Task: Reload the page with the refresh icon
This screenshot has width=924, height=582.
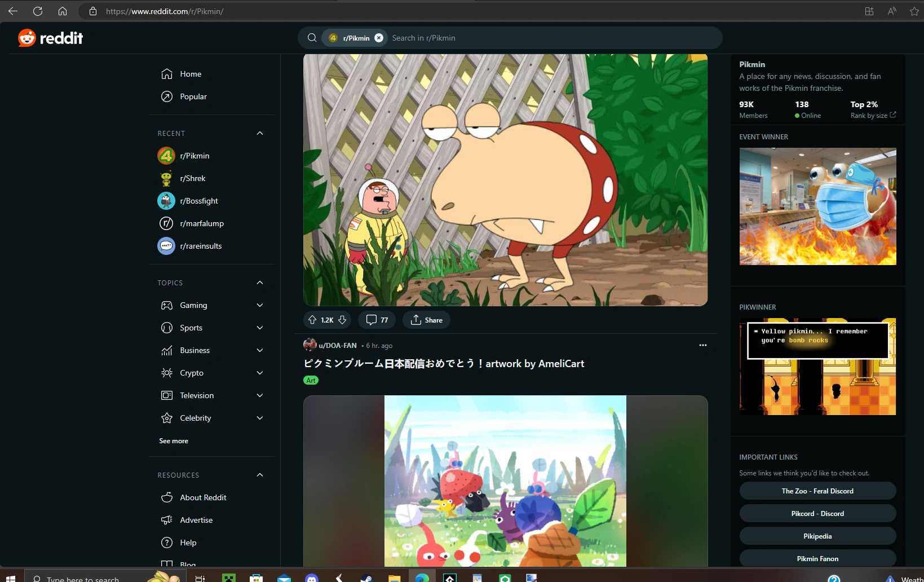Action: tap(38, 11)
